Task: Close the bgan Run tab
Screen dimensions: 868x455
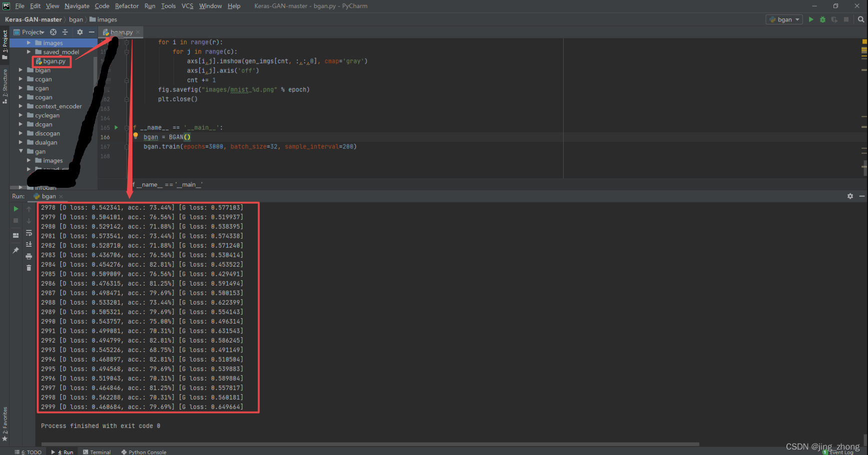Action: [61, 196]
